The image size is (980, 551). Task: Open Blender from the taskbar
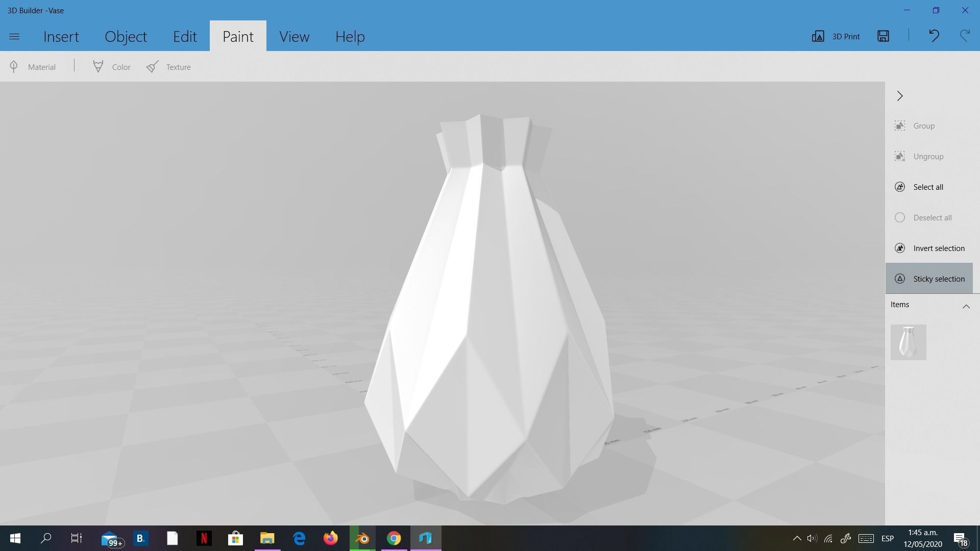click(362, 538)
